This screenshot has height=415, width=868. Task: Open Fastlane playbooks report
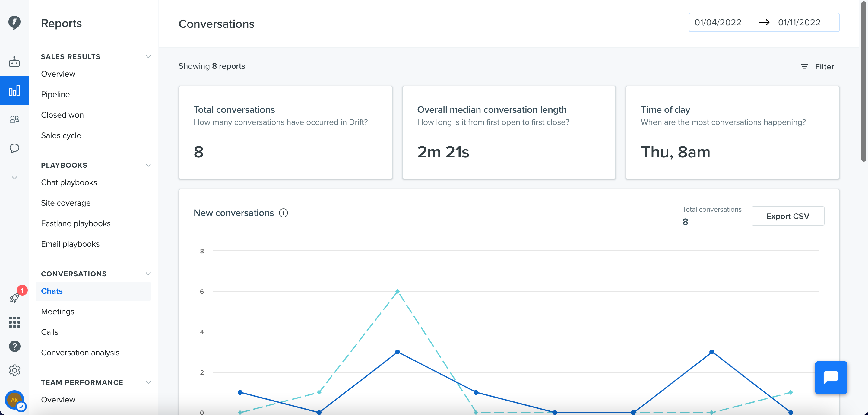[76, 224]
